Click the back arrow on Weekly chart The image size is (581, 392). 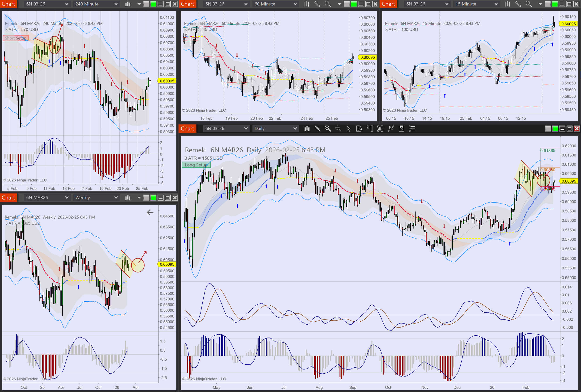point(150,212)
